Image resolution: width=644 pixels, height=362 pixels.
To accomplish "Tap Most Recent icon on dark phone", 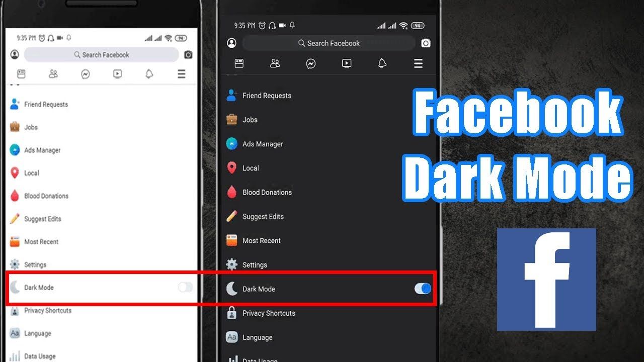I will pos(231,240).
